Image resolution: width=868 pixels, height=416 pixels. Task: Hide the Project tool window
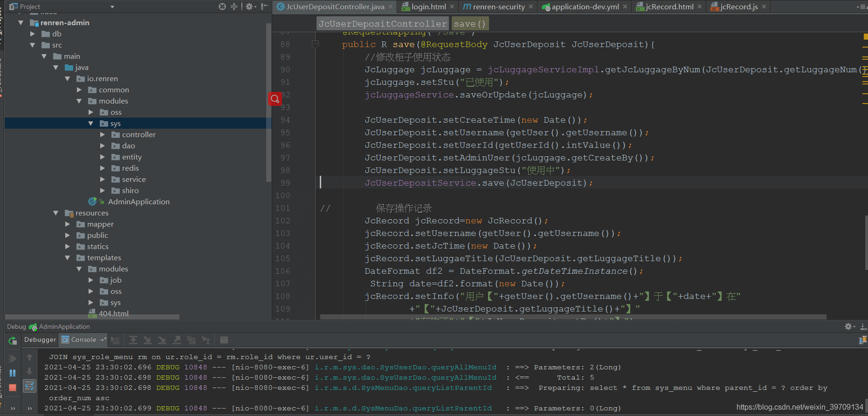tap(264, 7)
